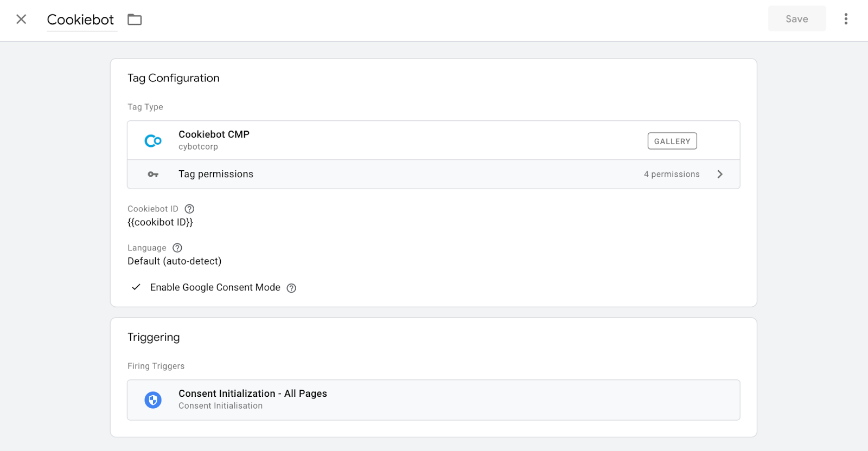The image size is (868, 451).
Task: Open the three-dot more actions menu
Action: (846, 19)
